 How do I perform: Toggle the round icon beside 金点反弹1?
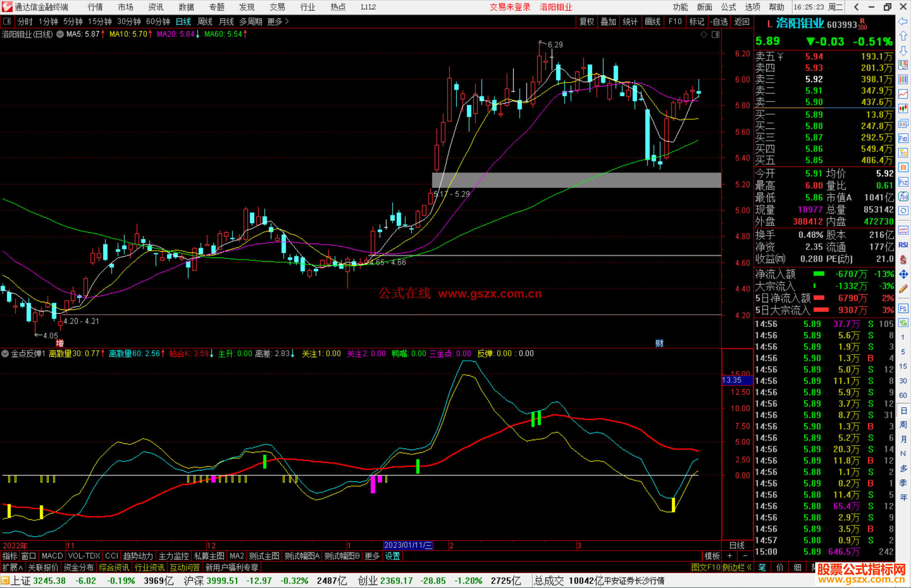5,354
